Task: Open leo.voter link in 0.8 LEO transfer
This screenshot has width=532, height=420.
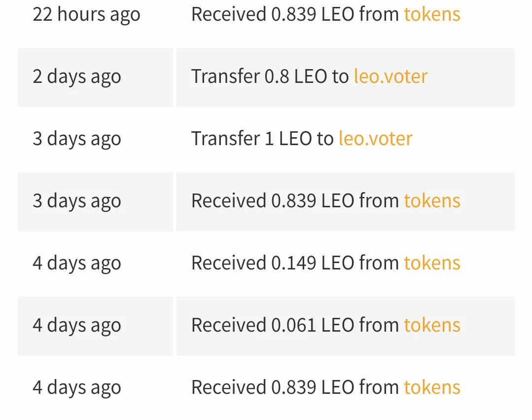Action: coord(390,76)
